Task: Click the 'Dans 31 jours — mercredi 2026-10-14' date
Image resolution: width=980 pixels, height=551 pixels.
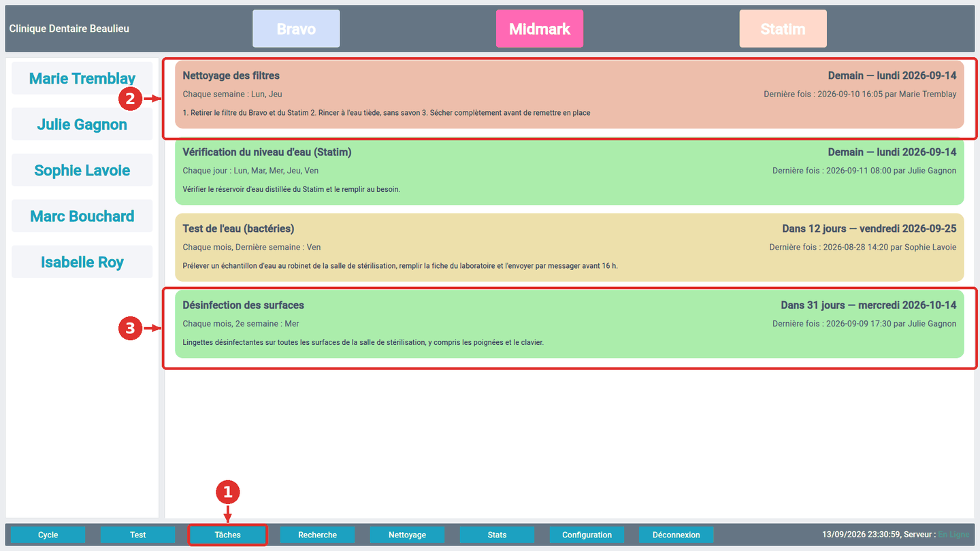Action: click(x=868, y=305)
